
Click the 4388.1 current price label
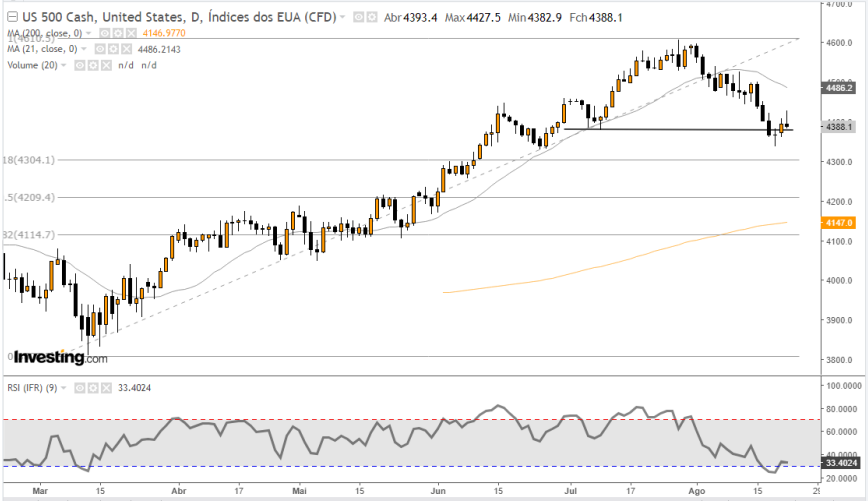click(x=838, y=127)
